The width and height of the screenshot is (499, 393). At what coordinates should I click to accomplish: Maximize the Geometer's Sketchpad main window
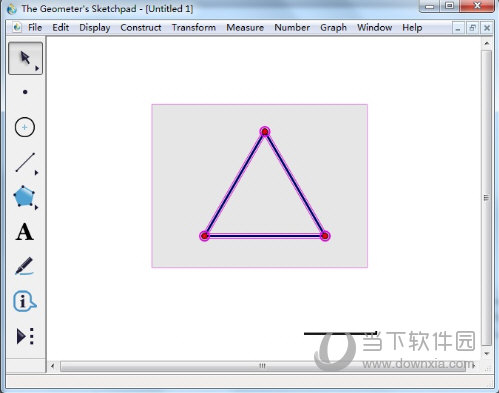click(450, 6)
